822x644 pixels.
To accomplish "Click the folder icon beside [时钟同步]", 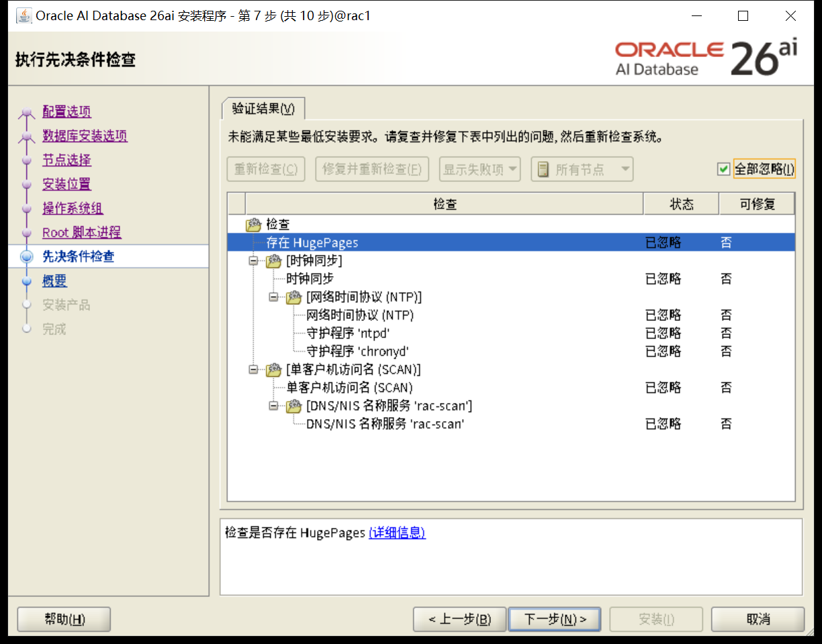I will 273,261.
